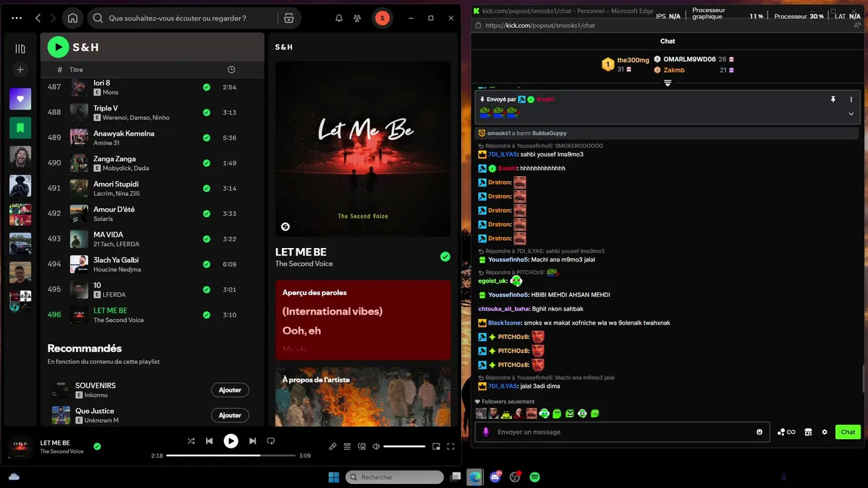Play the S&H playlist green button
The height and width of the screenshot is (488, 868).
[58, 47]
